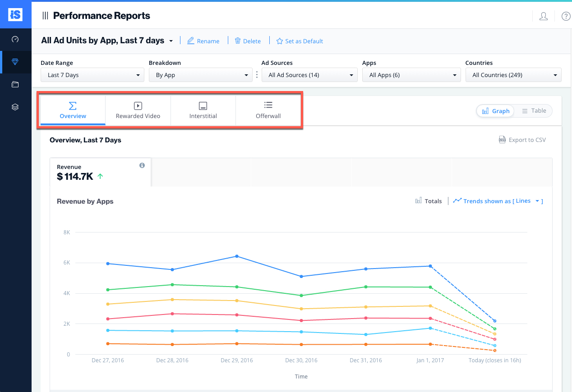Open the user account icon top right
Image resolution: width=572 pixels, height=392 pixels.
[x=543, y=16]
